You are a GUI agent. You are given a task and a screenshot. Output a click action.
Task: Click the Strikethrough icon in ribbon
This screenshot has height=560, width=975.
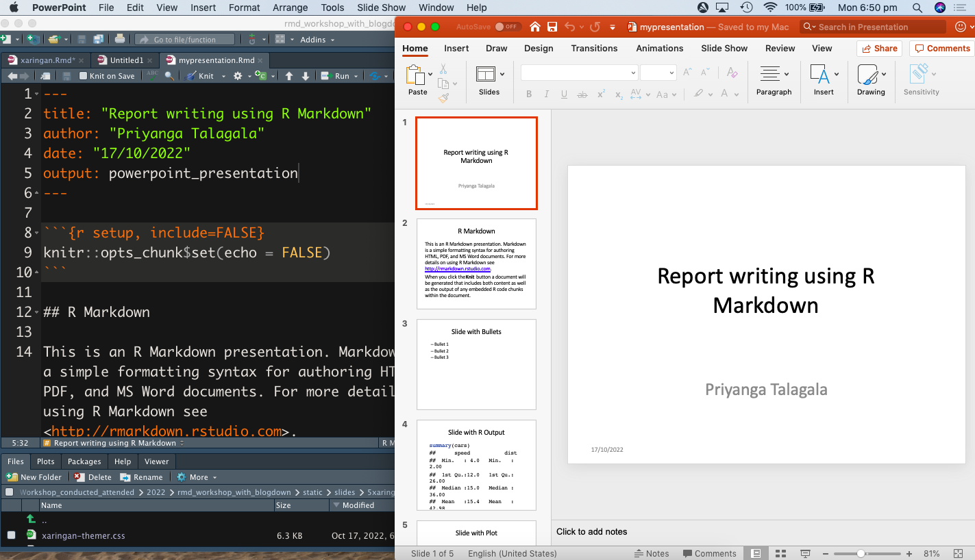pos(582,94)
